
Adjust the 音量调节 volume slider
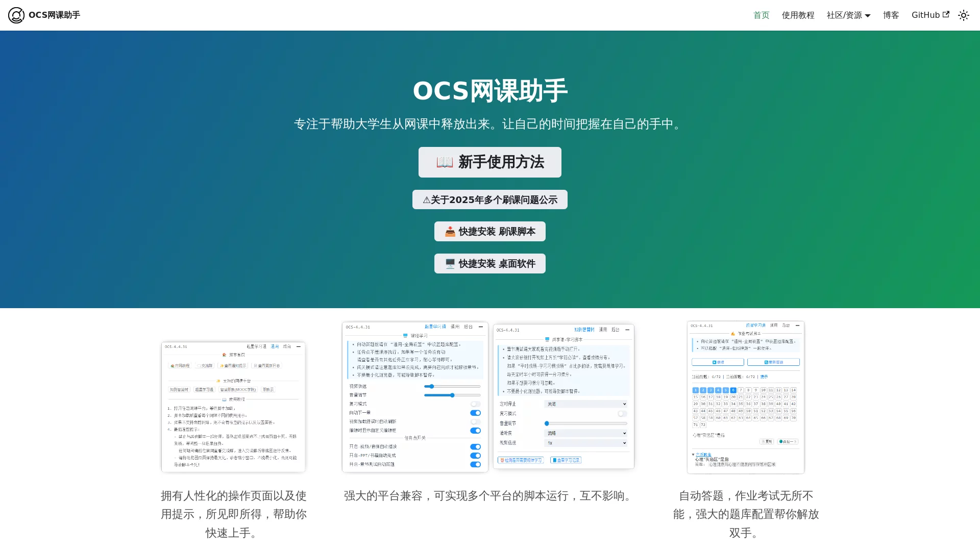(453, 395)
